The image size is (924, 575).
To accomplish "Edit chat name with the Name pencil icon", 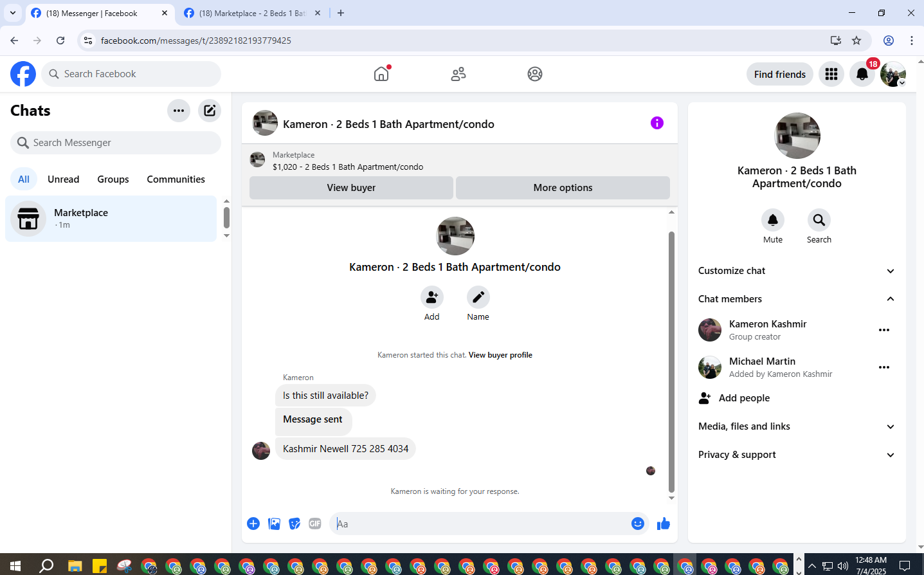I will (x=478, y=297).
